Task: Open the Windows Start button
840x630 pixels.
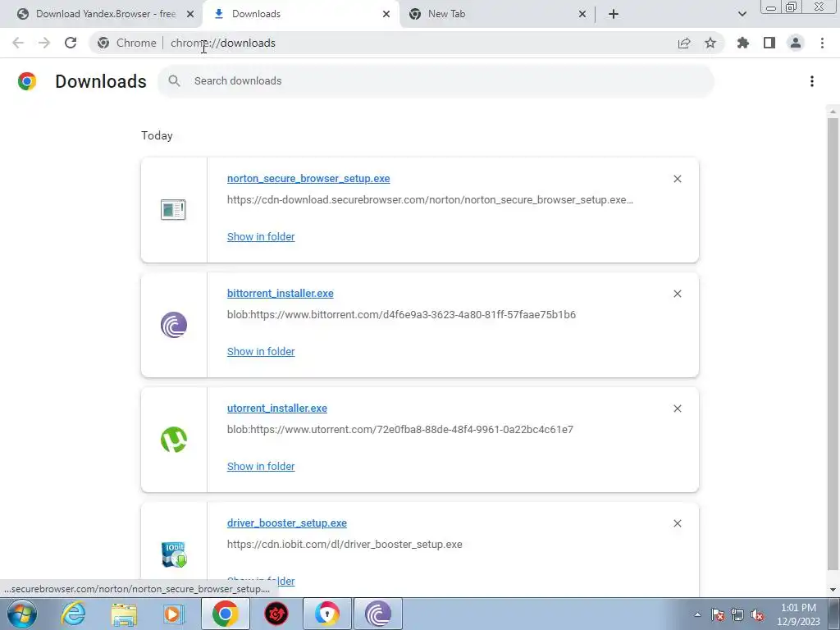Action: [22, 614]
